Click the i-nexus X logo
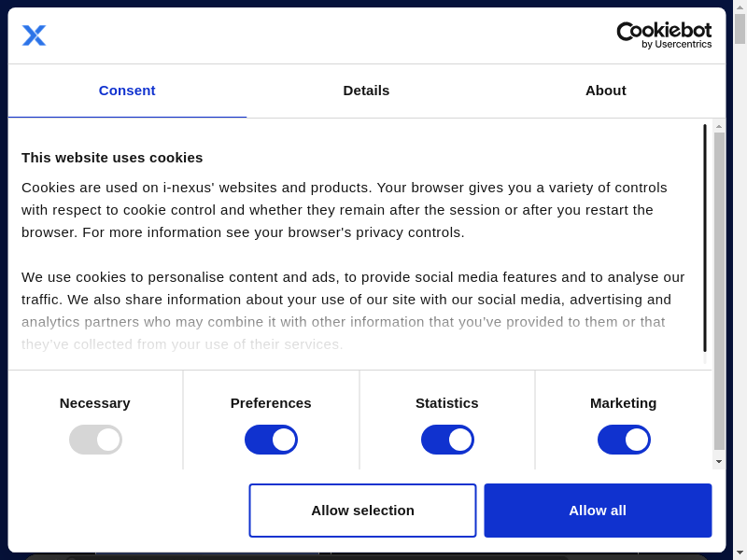This screenshot has width=747, height=560. click(x=34, y=35)
